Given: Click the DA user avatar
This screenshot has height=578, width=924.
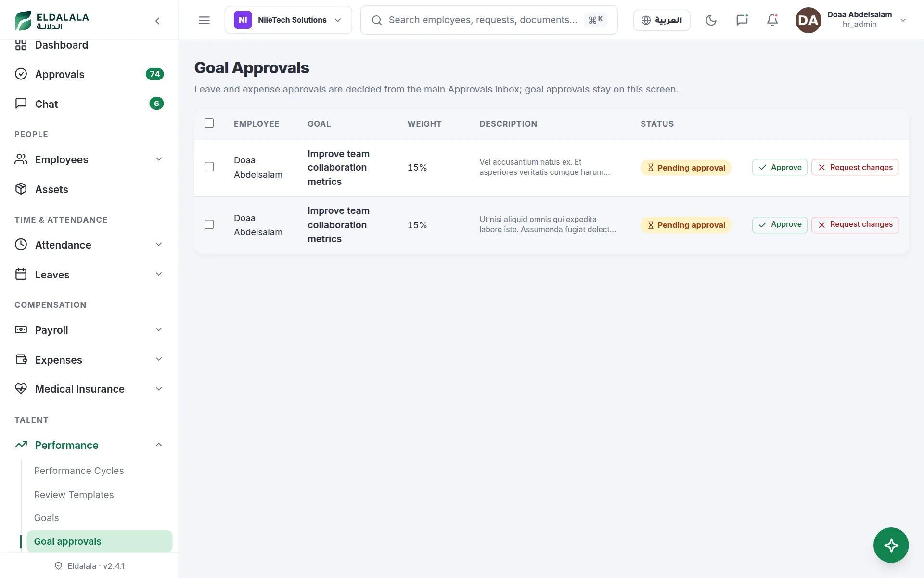Looking at the screenshot, I should click(x=808, y=20).
